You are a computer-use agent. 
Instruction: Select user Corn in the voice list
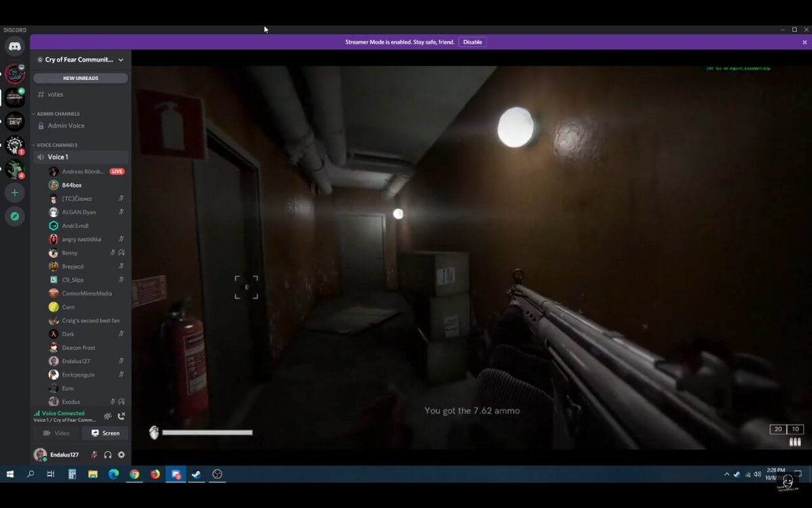(x=87, y=307)
